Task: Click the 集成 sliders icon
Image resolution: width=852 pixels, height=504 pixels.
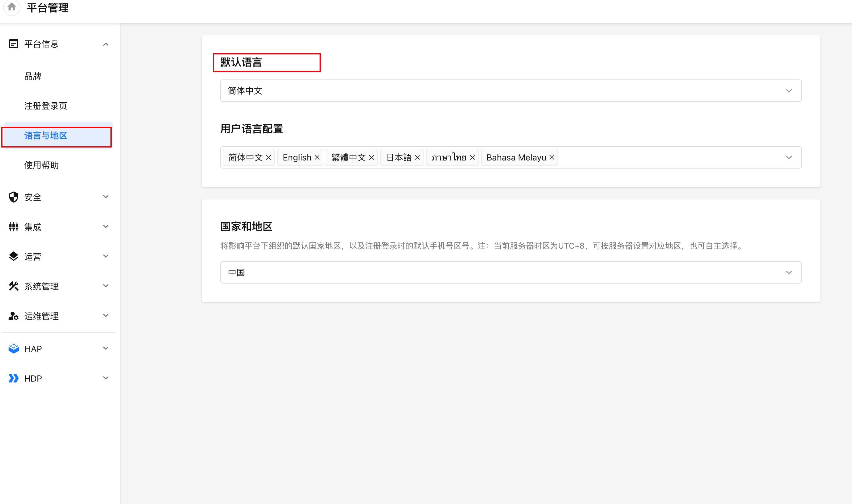Action: [x=14, y=227]
